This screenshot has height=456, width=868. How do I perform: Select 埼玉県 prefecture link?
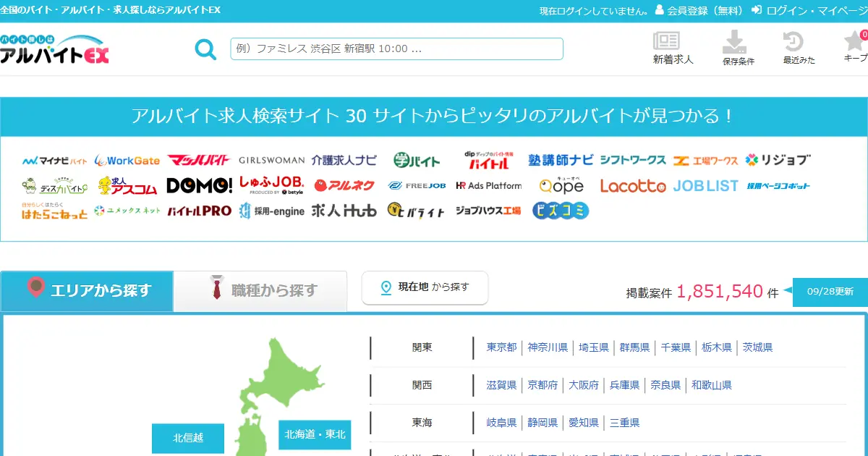click(594, 347)
